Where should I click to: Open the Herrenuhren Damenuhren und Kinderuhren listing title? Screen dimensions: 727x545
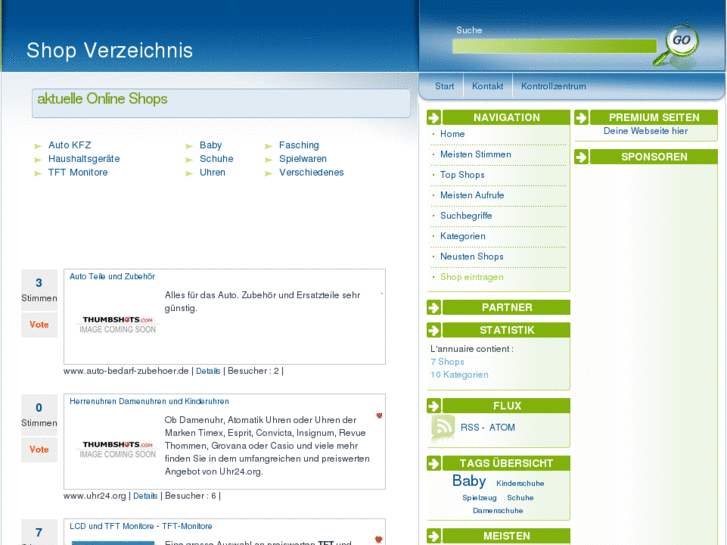[149, 401]
